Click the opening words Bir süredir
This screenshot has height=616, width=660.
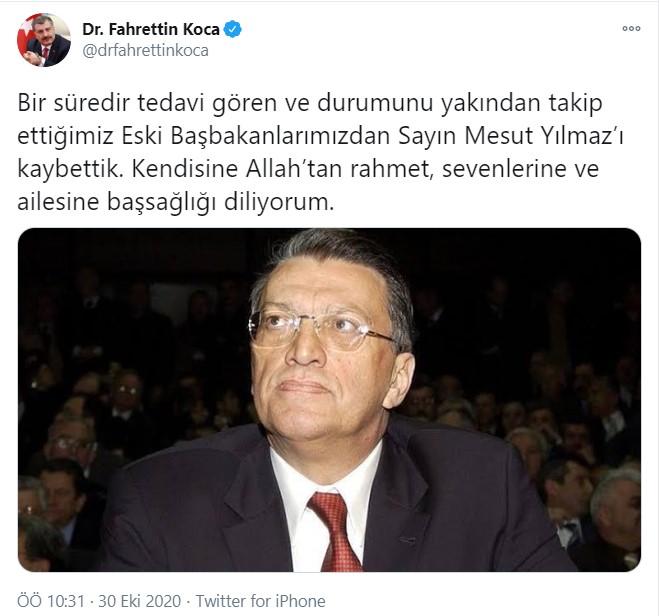click(x=74, y=103)
